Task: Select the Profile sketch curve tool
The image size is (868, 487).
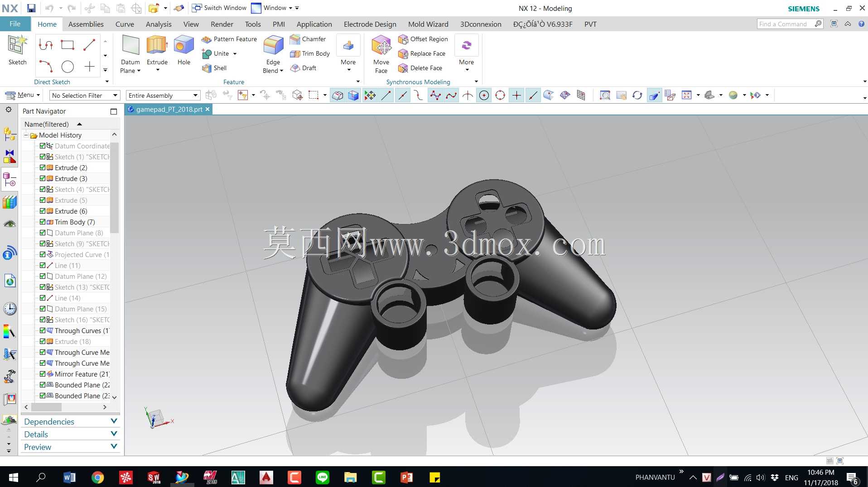Action: tap(46, 44)
